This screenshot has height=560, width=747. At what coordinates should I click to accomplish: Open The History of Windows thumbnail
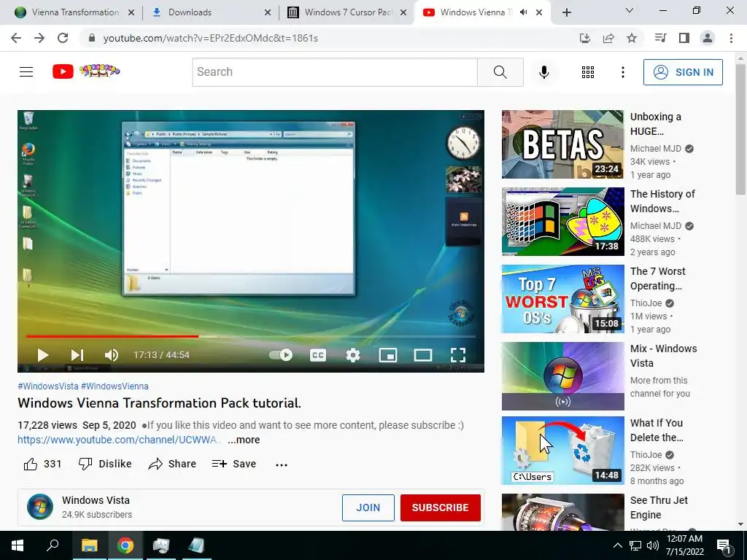(x=562, y=222)
